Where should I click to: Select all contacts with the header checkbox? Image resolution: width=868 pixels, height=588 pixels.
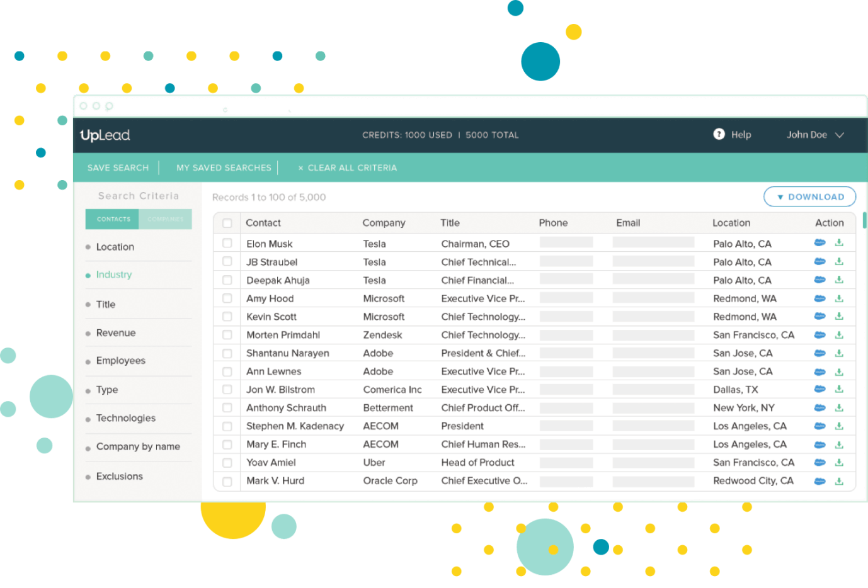227,223
